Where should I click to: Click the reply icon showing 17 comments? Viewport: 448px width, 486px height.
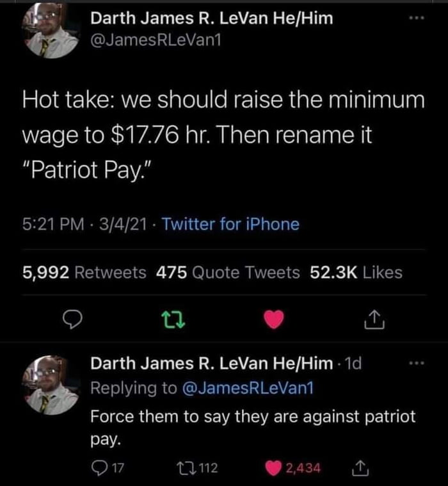point(108,467)
